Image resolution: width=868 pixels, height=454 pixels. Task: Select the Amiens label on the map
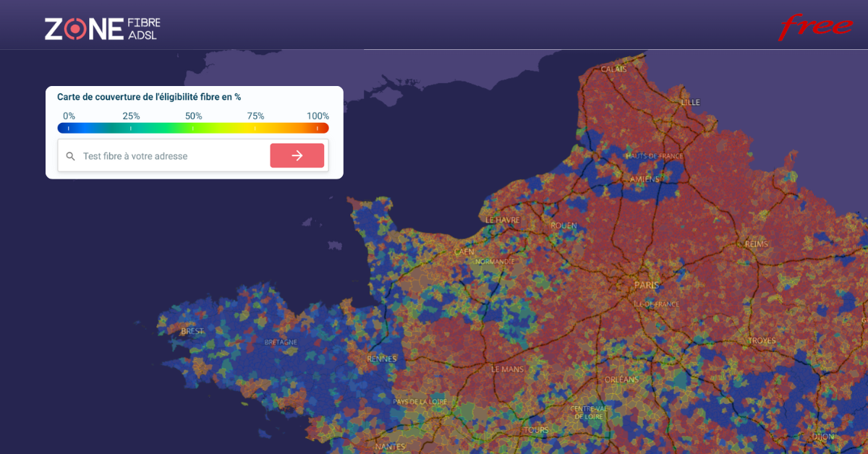click(x=644, y=179)
